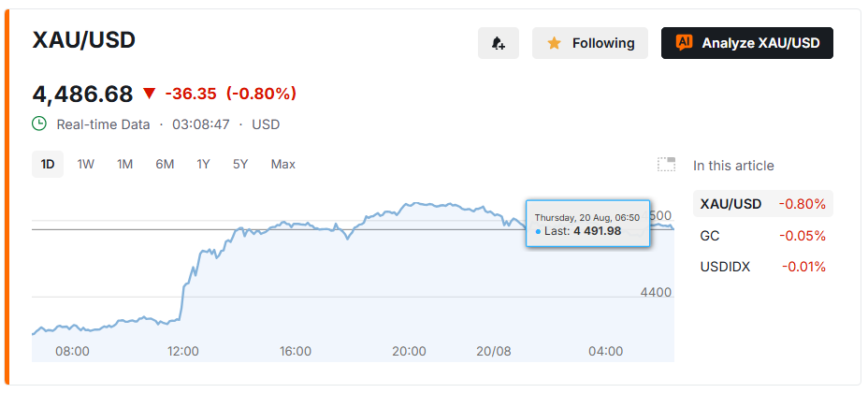Switch chart to 1W range
This screenshot has height=393, width=868.
[x=86, y=165]
